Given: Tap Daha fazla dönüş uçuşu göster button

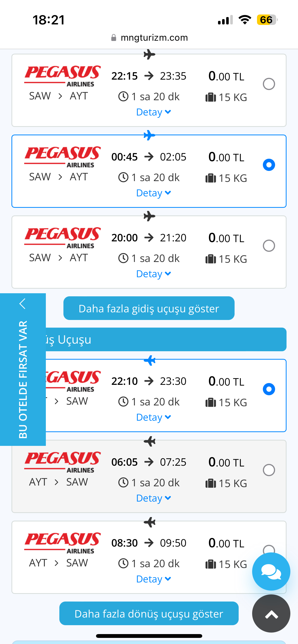Looking at the screenshot, I should pyautogui.click(x=149, y=613).
